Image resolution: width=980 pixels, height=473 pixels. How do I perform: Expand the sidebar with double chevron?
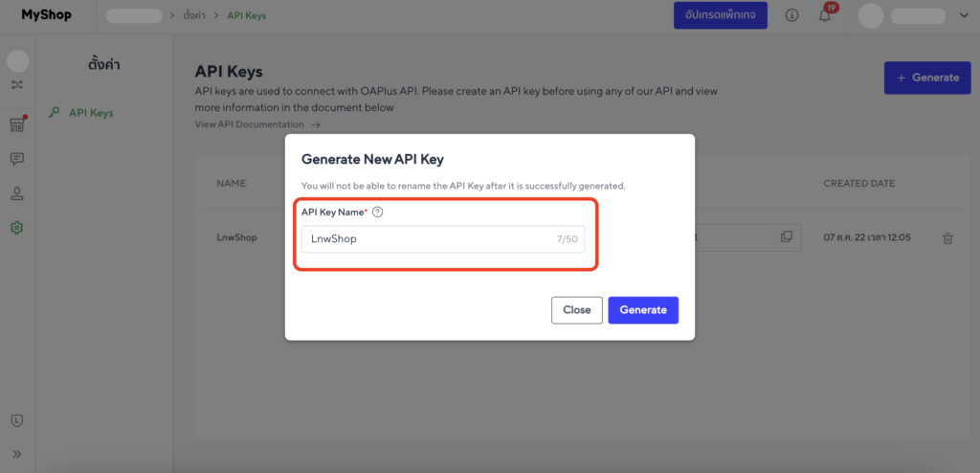[17, 454]
